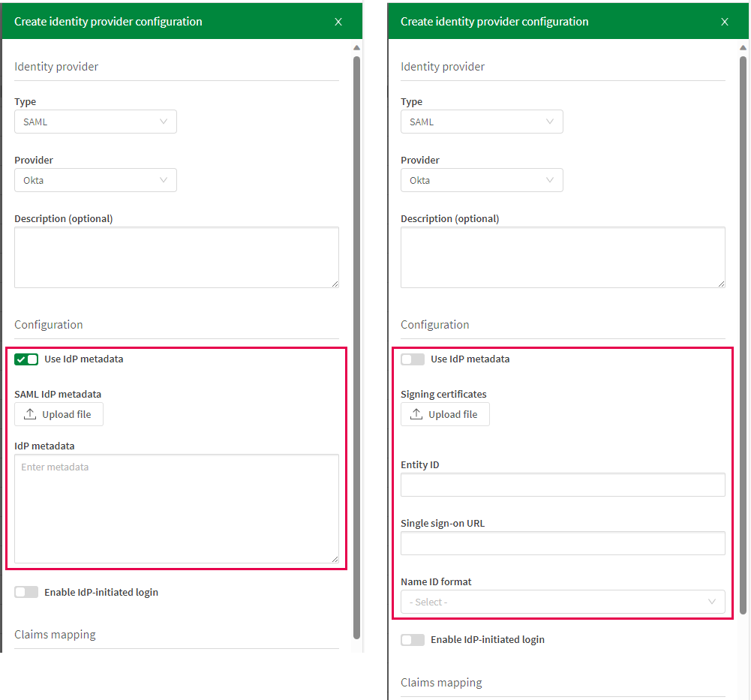Viewport: 751px width, 700px height.
Task: Enable IdP-initiated login in the right dialog
Action: 412,639
